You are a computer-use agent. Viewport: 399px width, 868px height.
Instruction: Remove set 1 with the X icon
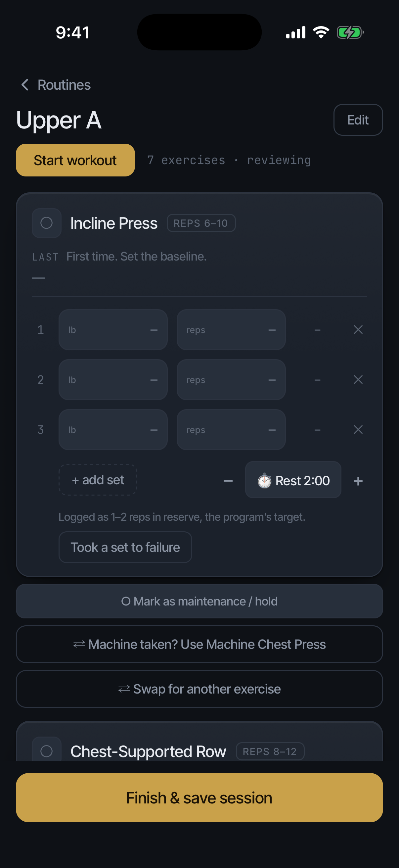point(358,329)
